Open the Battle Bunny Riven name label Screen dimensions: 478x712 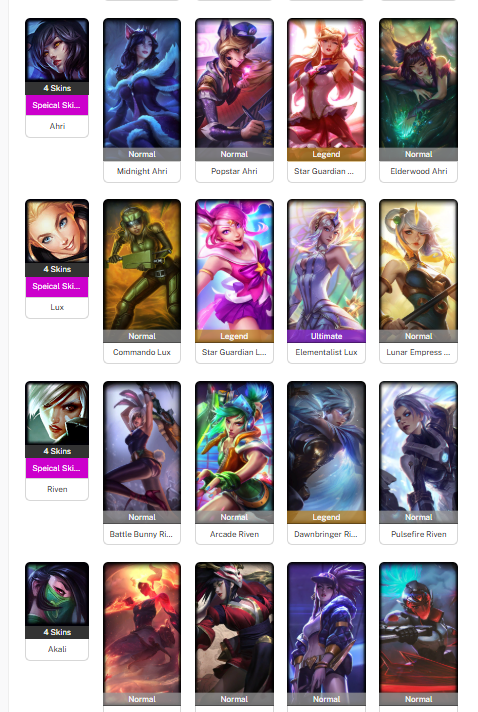[x=142, y=534]
